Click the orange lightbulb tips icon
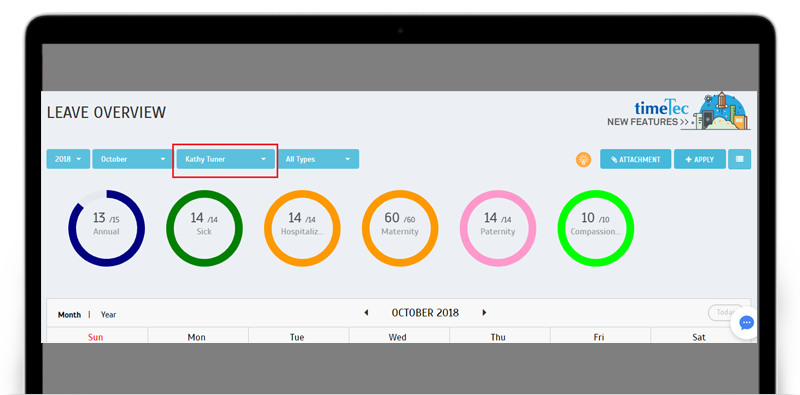This screenshot has height=395, width=800. (583, 160)
